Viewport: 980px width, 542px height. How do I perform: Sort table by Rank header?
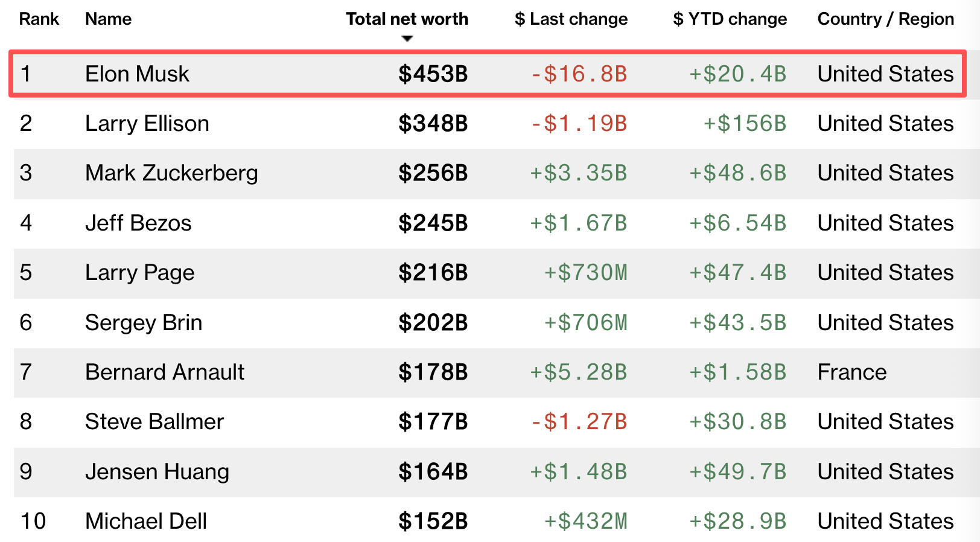[x=39, y=19]
